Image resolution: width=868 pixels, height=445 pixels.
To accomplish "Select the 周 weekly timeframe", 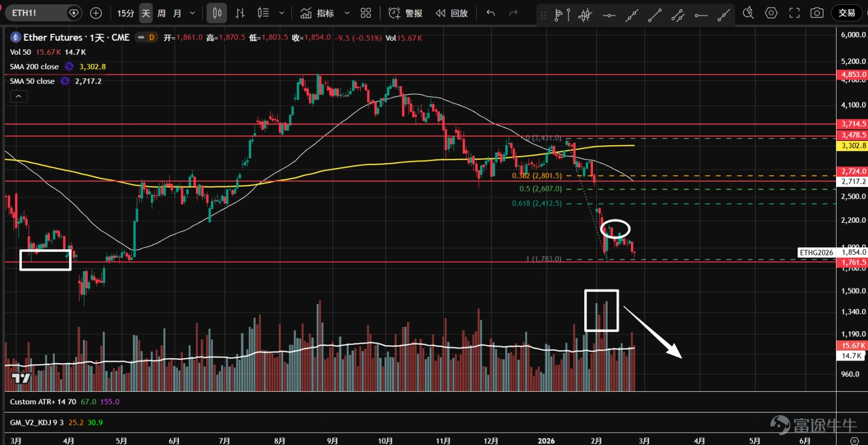I will coord(162,13).
